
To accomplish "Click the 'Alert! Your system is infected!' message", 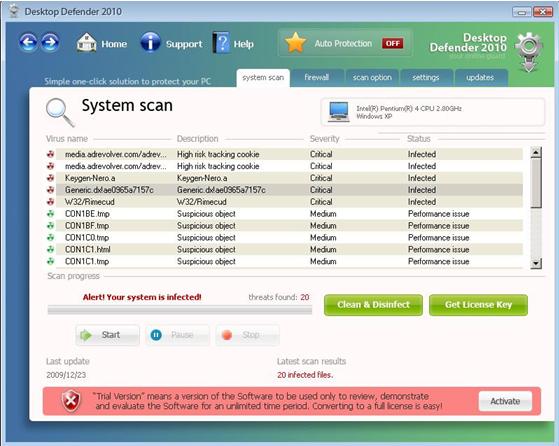I will coord(142,297).
